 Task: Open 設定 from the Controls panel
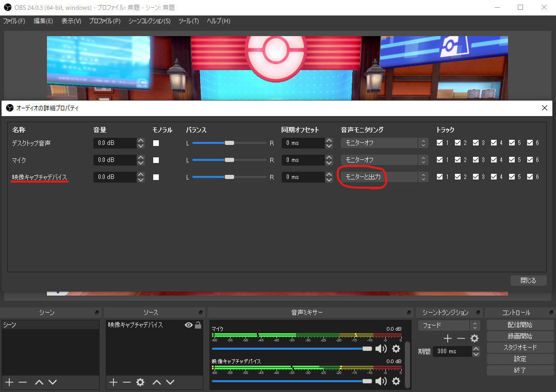pyautogui.click(x=520, y=359)
